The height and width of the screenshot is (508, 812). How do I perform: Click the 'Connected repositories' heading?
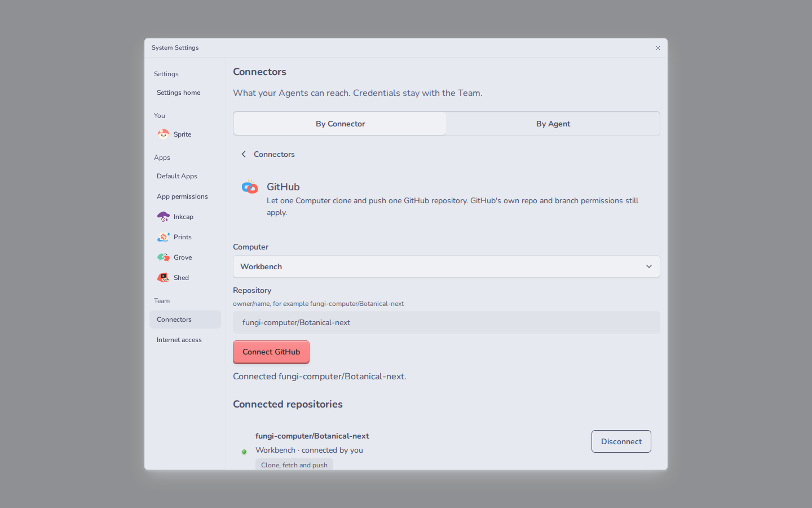coord(288,404)
